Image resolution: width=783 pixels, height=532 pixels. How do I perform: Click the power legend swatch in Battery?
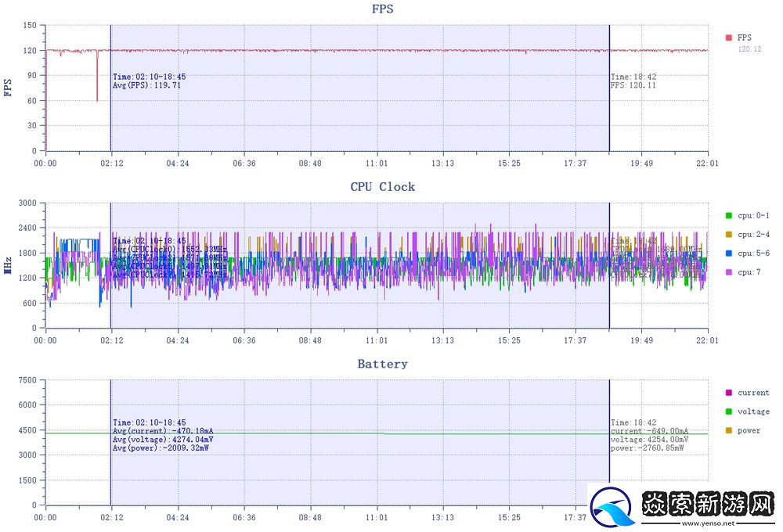729,430
